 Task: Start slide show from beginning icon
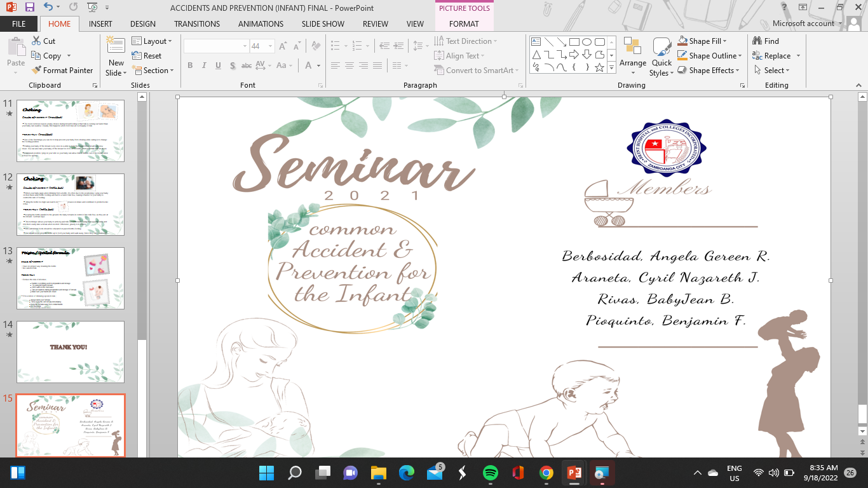[x=91, y=8]
